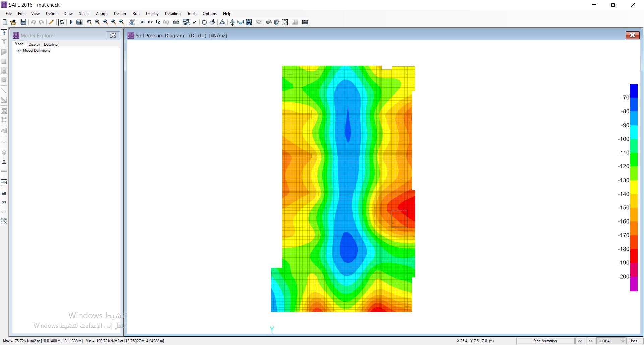Click the draw column tool icon
Viewport: 644px width, 345px height.
coord(4,111)
